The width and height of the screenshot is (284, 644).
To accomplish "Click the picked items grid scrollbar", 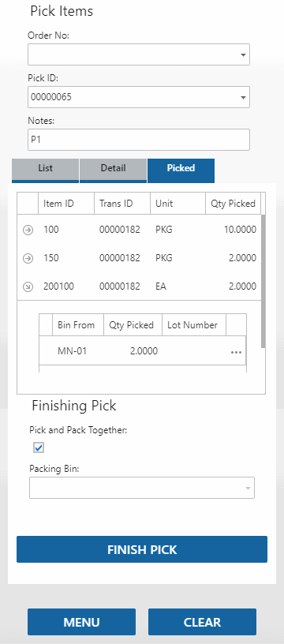I will click(x=263, y=281).
